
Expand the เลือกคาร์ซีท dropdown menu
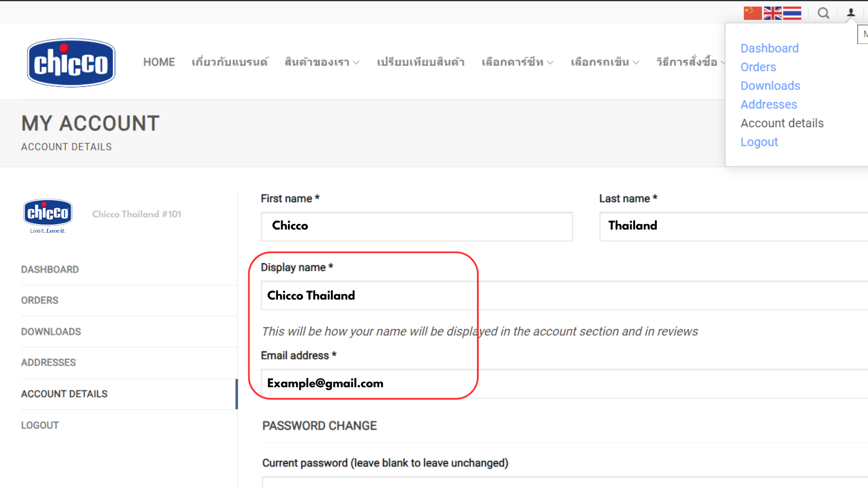pos(517,62)
